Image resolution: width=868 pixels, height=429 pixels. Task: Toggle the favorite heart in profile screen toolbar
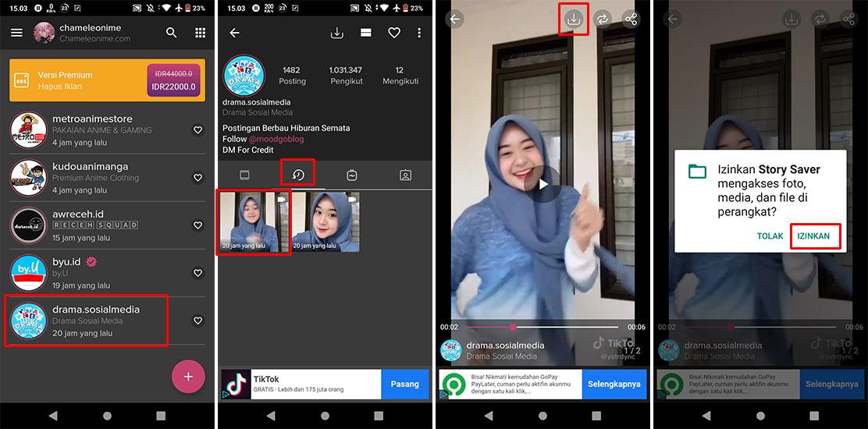click(x=393, y=34)
